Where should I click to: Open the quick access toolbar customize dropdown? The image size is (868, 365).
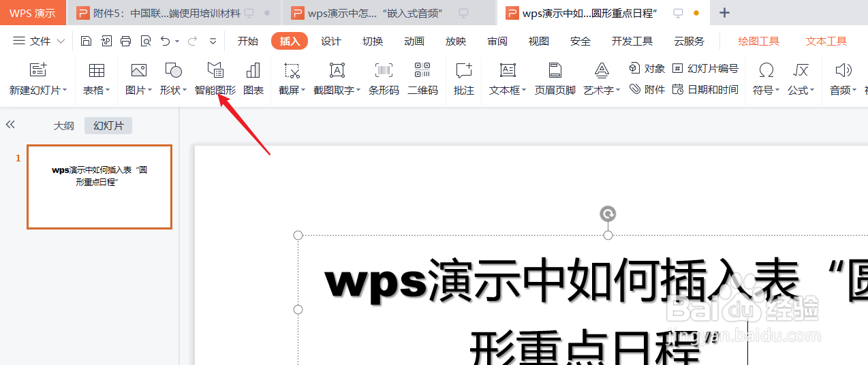(x=213, y=41)
